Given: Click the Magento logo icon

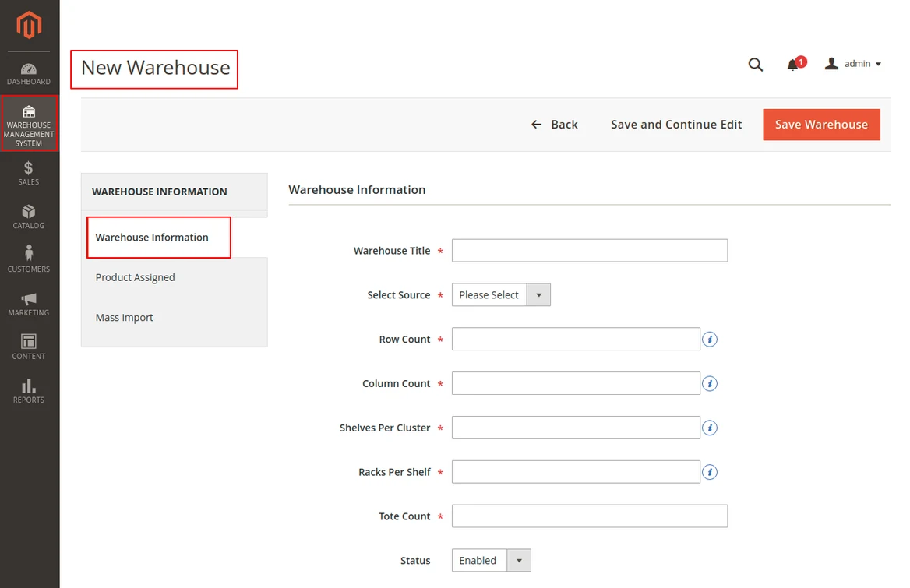Looking at the screenshot, I should pos(29,26).
